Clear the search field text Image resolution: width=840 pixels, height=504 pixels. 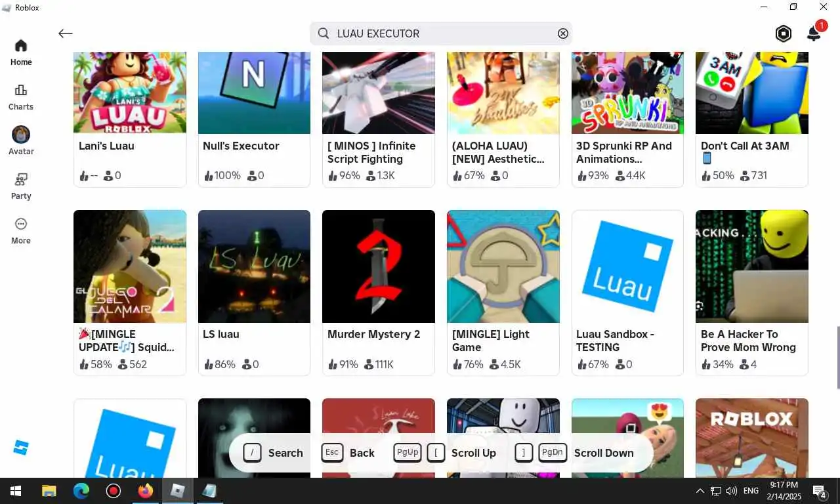point(563,33)
